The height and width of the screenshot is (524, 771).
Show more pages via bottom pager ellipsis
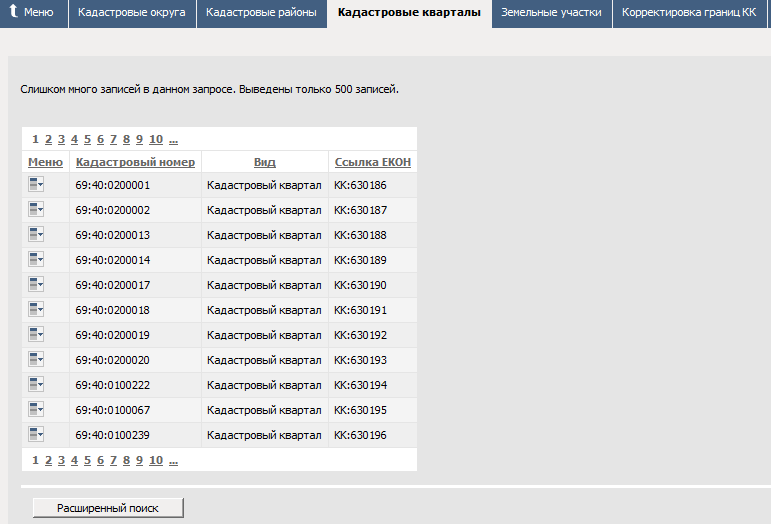(x=174, y=461)
